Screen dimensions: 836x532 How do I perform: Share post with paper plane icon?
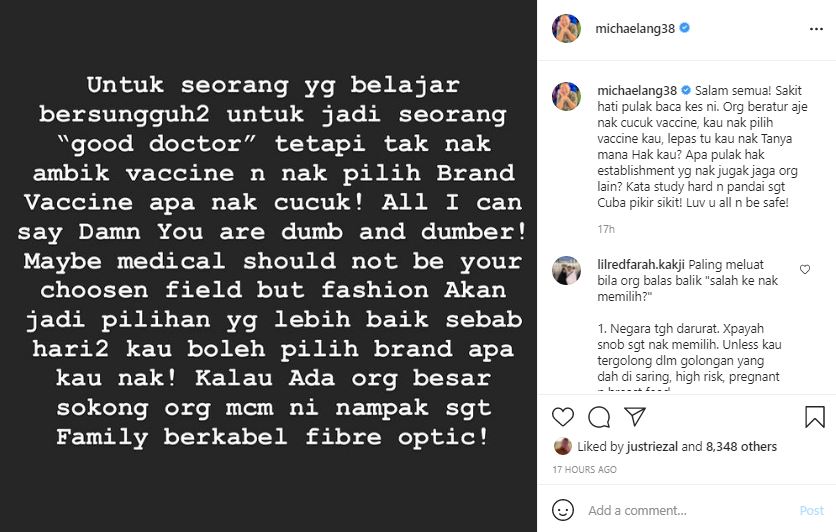click(635, 416)
